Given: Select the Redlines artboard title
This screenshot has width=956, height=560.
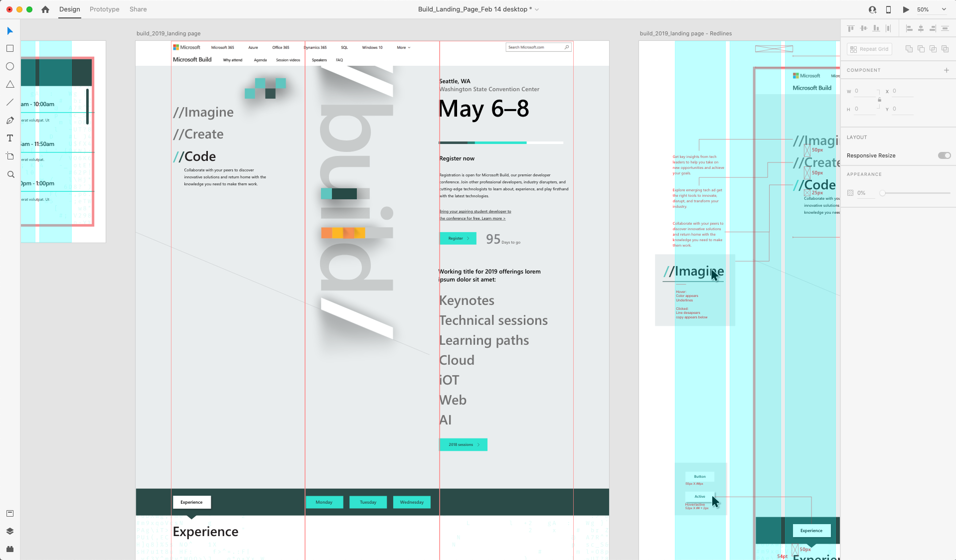Looking at the screenshot, I should [x=685, y=33].
